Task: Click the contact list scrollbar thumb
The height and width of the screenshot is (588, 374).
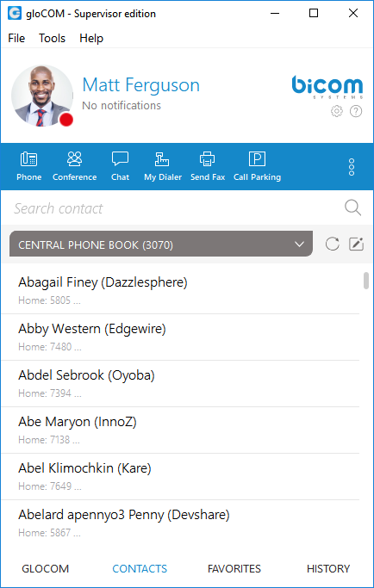Action: pyautogui.click(x=366, y=281)
